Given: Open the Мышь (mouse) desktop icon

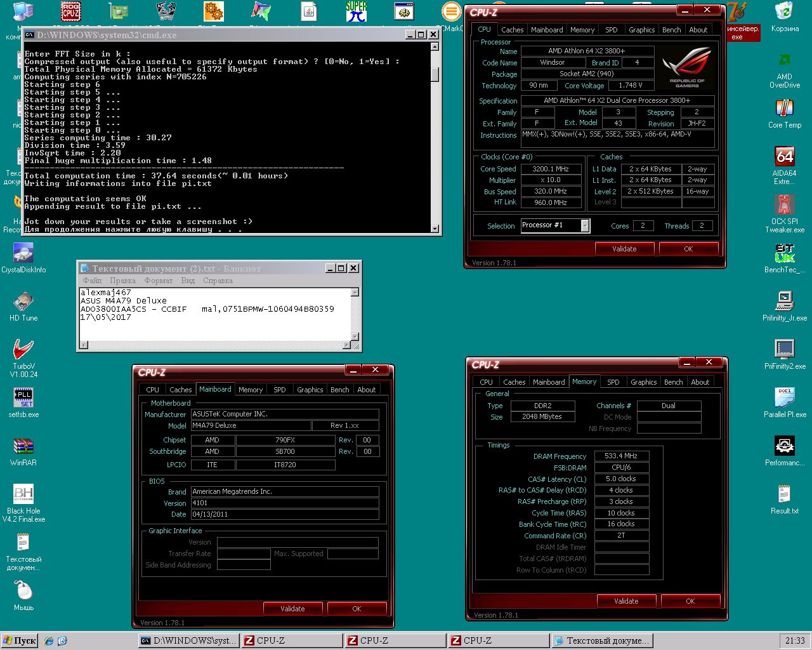Looking at the screenshot, I should click(x=23, y=595).
